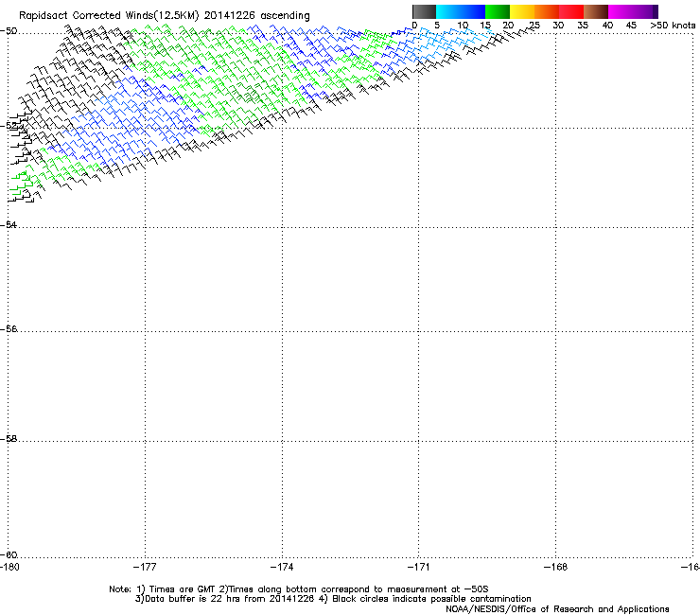Click the orange 25-30 knots legend swatch
This screenshot has height=615, width=700.
coord(547,11)
